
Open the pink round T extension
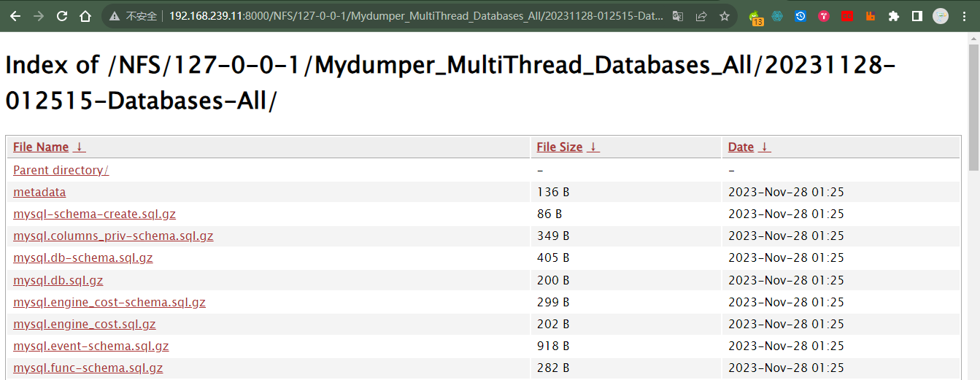(824, 16)
